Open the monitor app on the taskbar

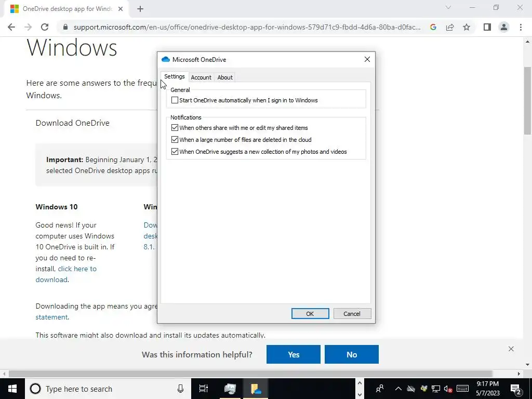tap(230, 389)
